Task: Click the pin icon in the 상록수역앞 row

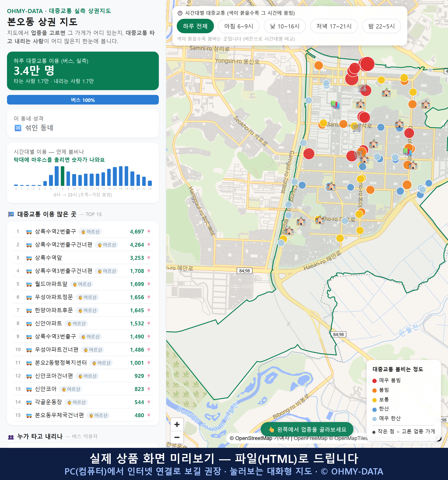Action: pos(149,258)
